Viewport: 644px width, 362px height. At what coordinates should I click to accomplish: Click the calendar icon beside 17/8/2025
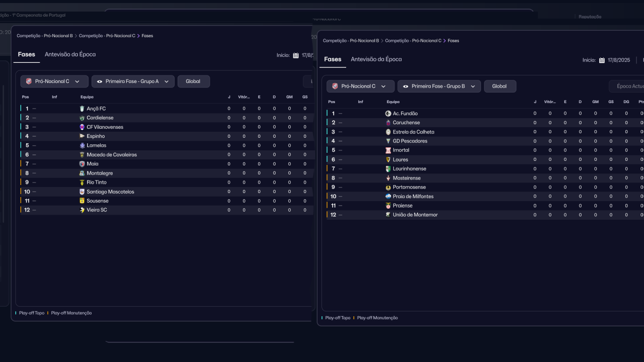point(602,60)
